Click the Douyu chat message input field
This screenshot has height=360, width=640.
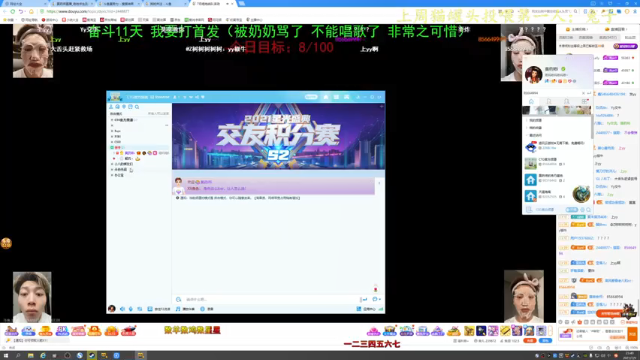click(x=600, y=334)
